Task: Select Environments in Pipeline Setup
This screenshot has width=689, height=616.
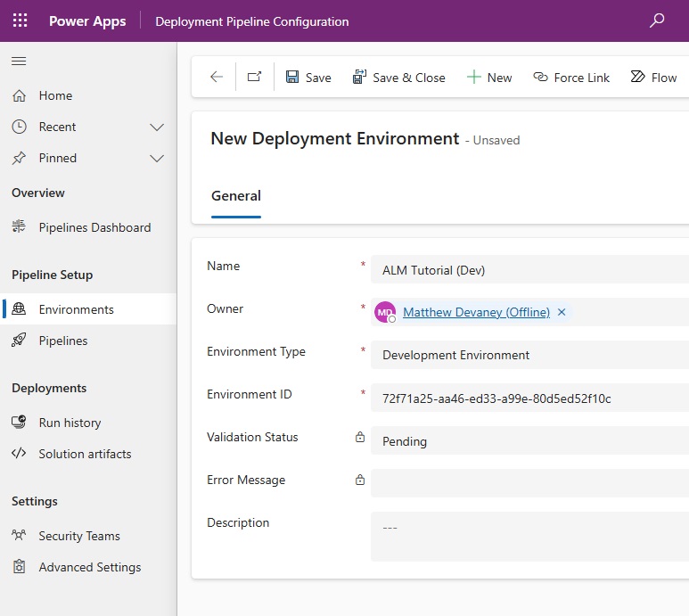Action: (88, 309)
